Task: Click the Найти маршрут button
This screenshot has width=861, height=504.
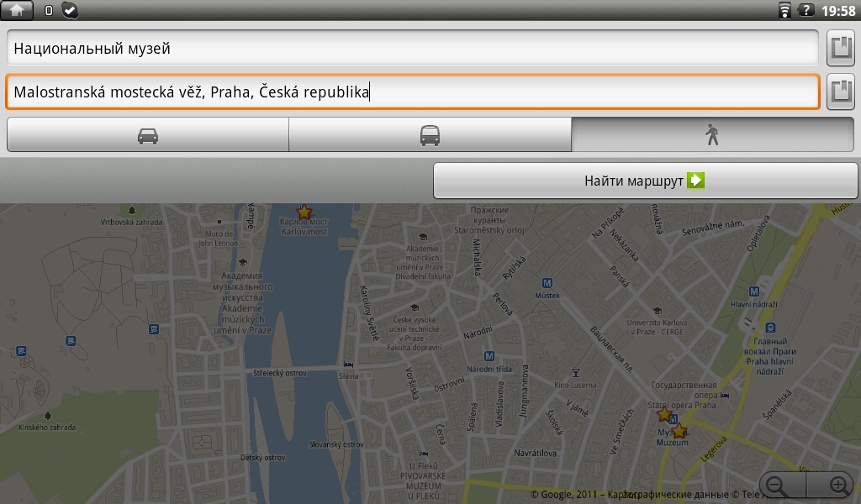Action: 645,181
